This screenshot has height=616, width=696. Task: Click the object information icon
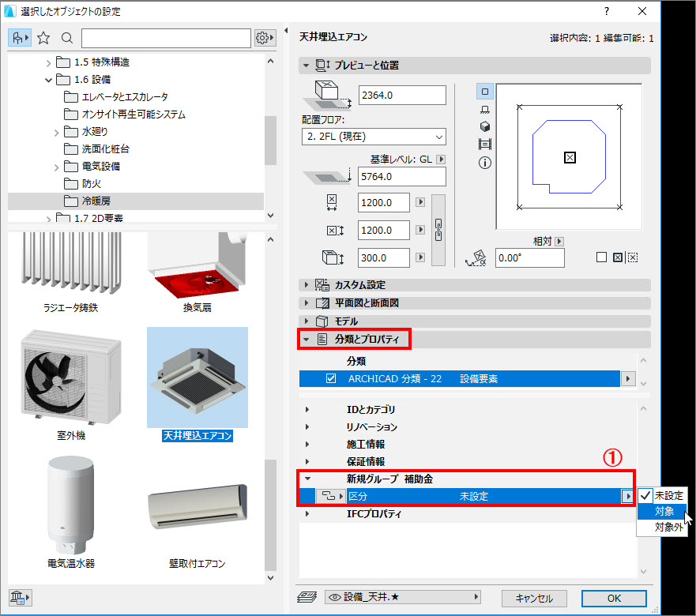[x=485, y=163]
